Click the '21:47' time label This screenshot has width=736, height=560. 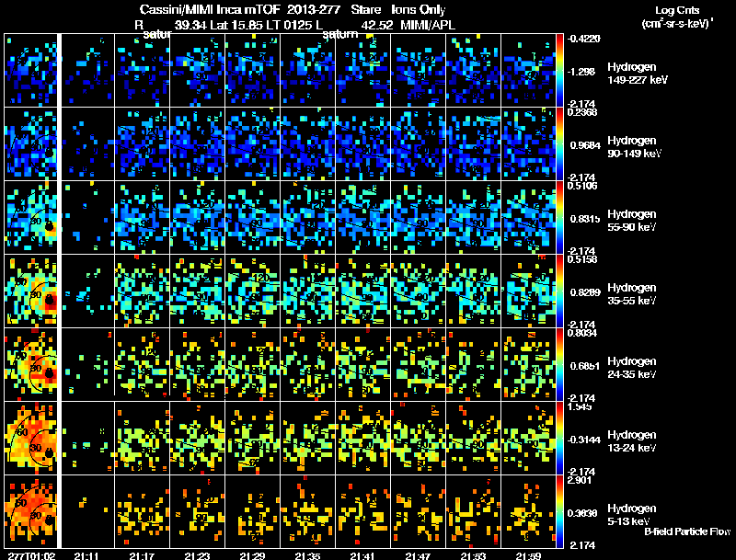click(418, 556)
